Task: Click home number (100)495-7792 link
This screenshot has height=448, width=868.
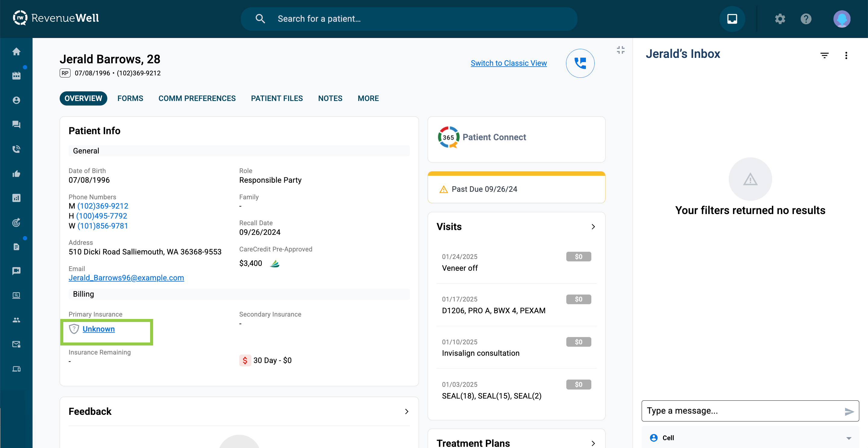Action: (x=102, y=216)
